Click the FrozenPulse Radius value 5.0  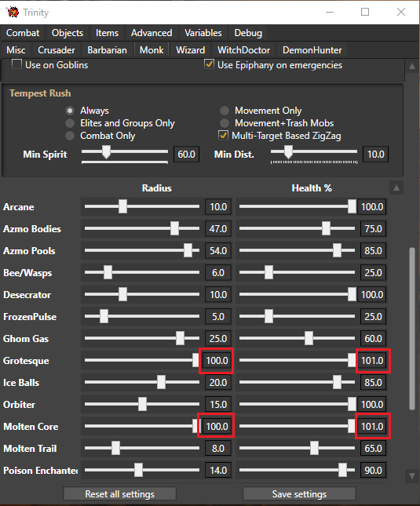click(218, 317)
